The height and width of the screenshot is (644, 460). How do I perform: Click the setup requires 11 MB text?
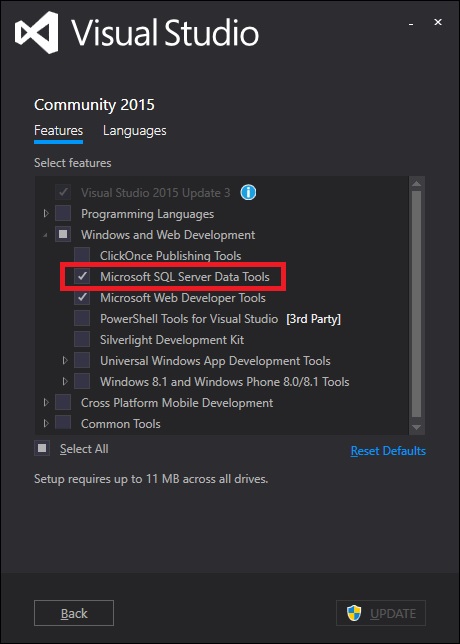151,479
